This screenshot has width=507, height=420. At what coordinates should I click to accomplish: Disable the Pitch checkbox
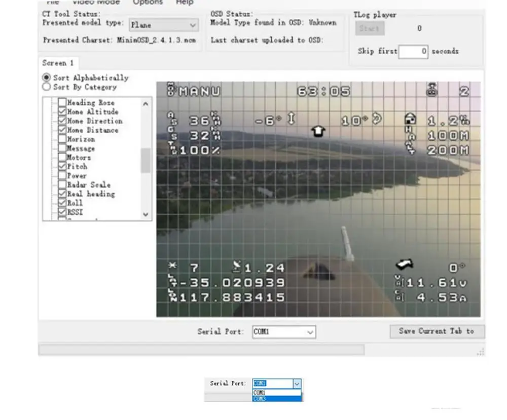click(62, 166)
